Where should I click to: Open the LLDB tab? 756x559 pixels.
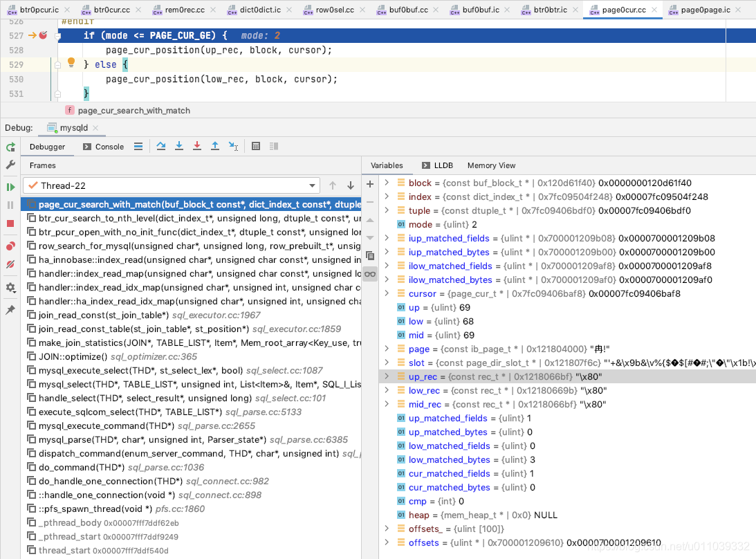coord(437,165)
